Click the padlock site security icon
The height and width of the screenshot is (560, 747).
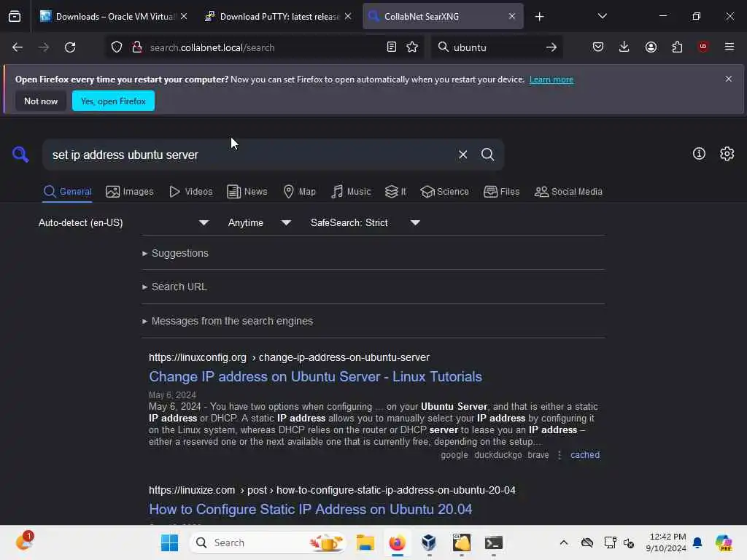(x=137, y=47)
